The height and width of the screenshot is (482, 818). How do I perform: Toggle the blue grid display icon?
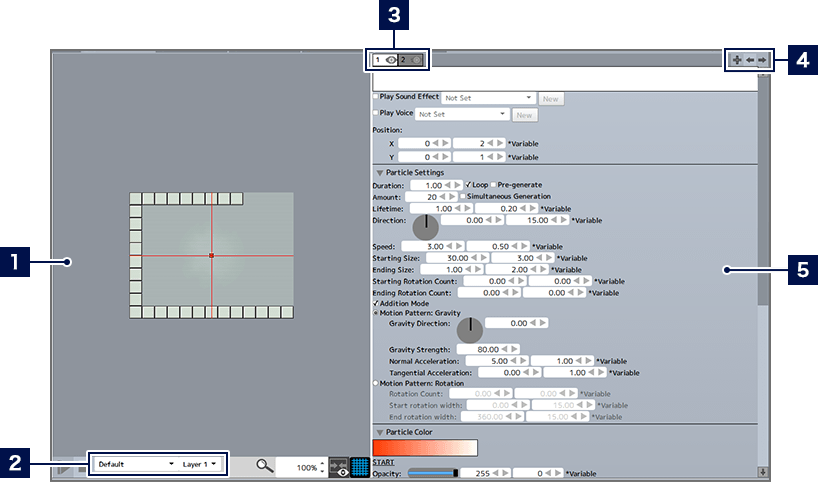click(x=360, y=467)
